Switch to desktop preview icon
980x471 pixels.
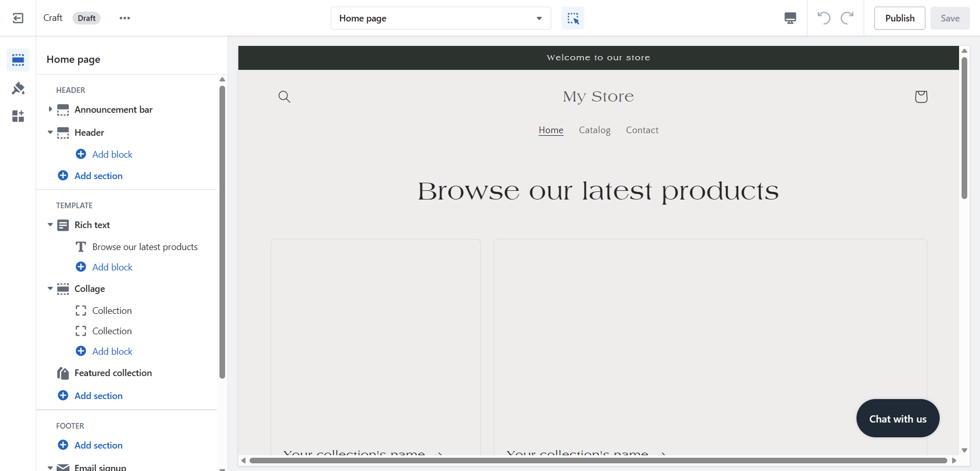click(x=790, y=18)
